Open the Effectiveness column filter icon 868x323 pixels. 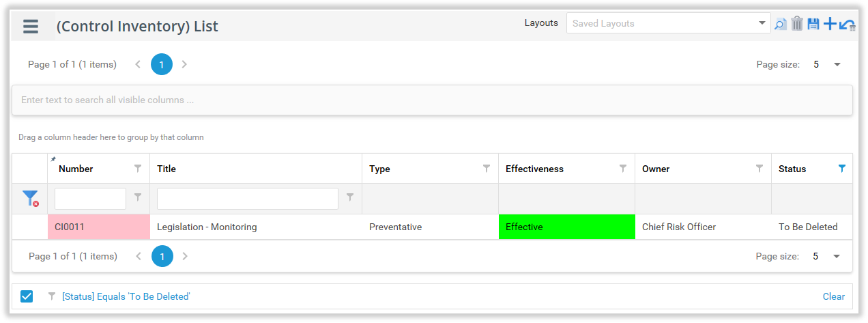(622, 169)
